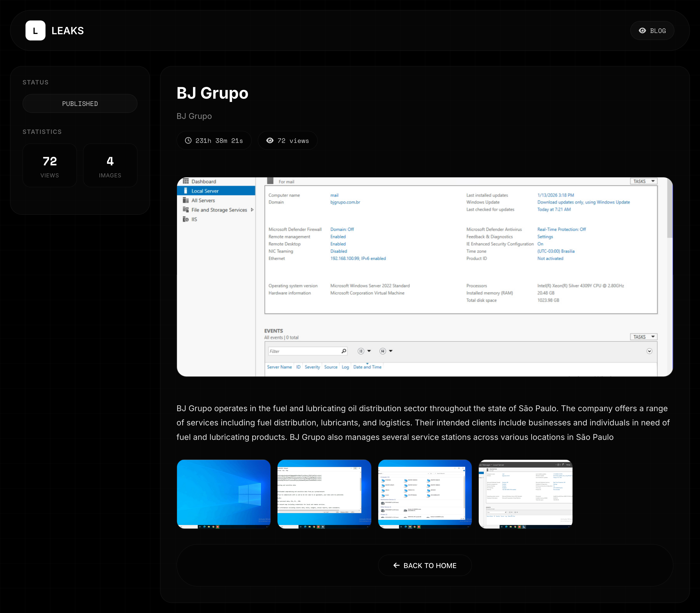700x613 pixels.
Task: Open the Server Manager thumbnail
Action: (525, 494)
